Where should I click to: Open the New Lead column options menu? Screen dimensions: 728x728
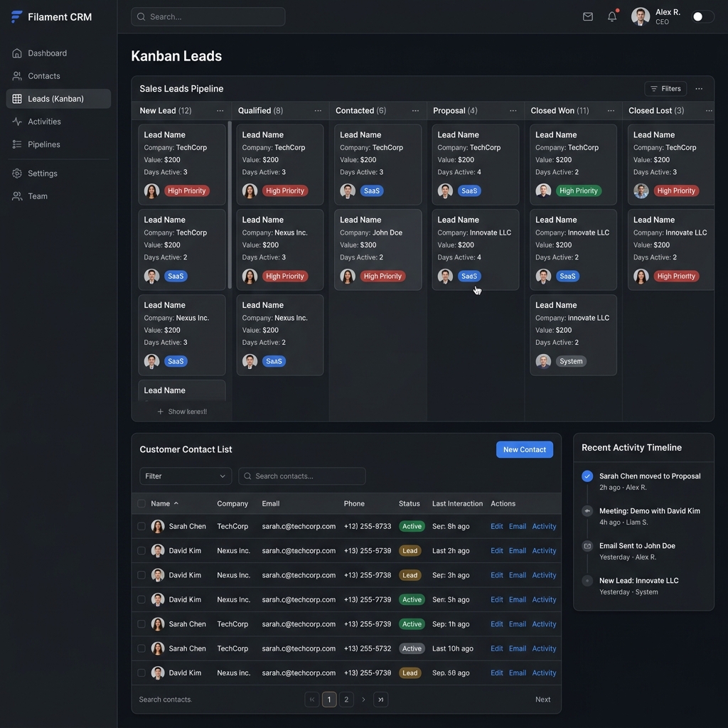click(x=220, y=111)
